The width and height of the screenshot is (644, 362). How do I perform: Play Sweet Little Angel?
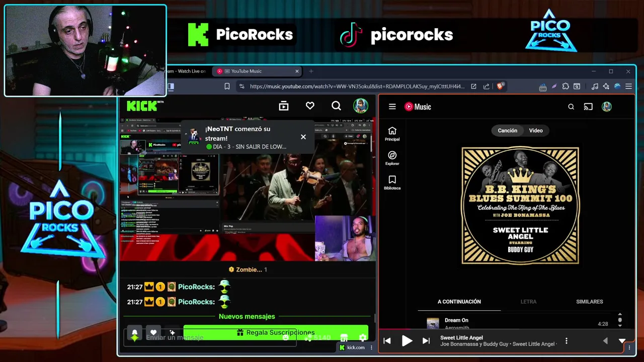407,341
